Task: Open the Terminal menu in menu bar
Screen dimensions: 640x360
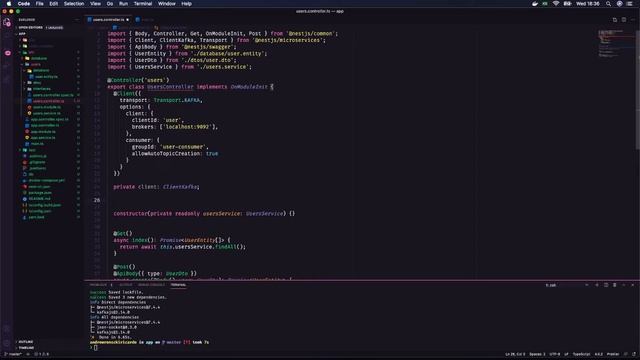Action: click(x=143, y=4)
